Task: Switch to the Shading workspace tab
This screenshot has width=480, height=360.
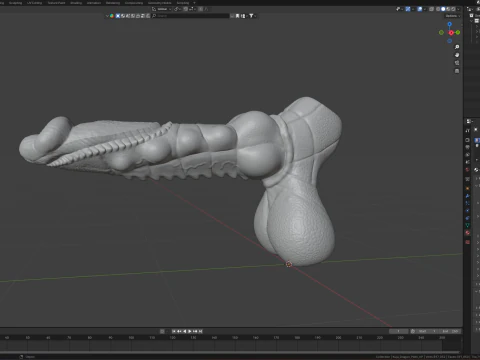Action: click(x=76, y=3)
